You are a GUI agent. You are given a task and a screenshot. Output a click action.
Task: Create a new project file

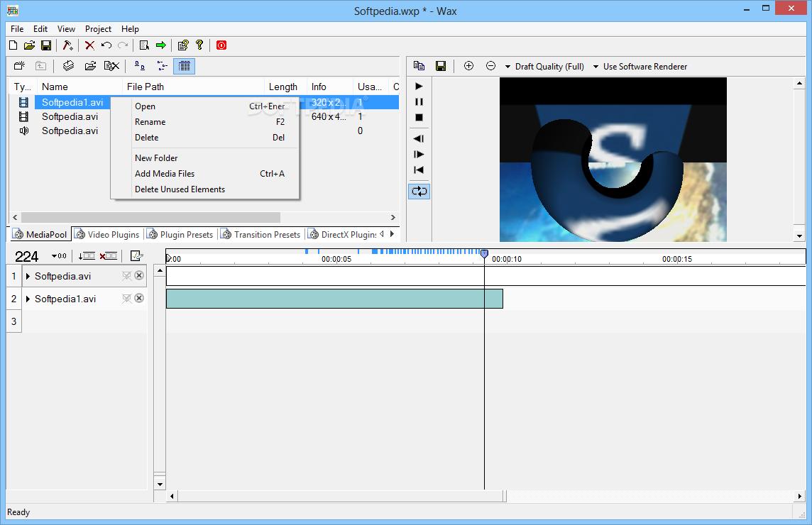click(x=13, y=45)
